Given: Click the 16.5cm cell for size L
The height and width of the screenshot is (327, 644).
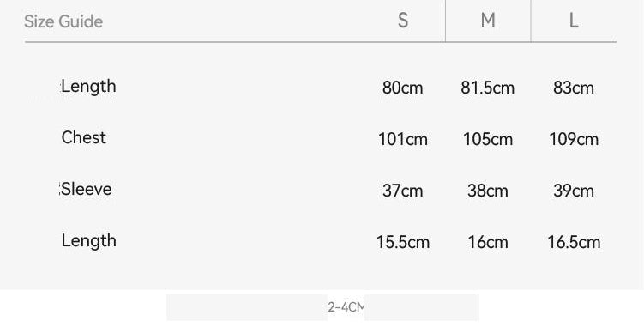Looking at the screenshot, I should pyautogui.click(x=574, y=242).
